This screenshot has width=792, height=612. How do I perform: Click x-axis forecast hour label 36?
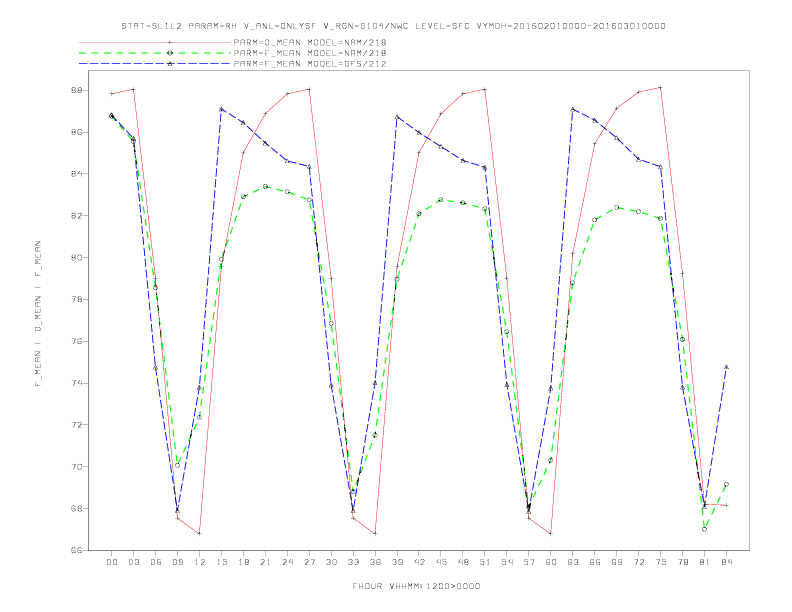point(375,562)
